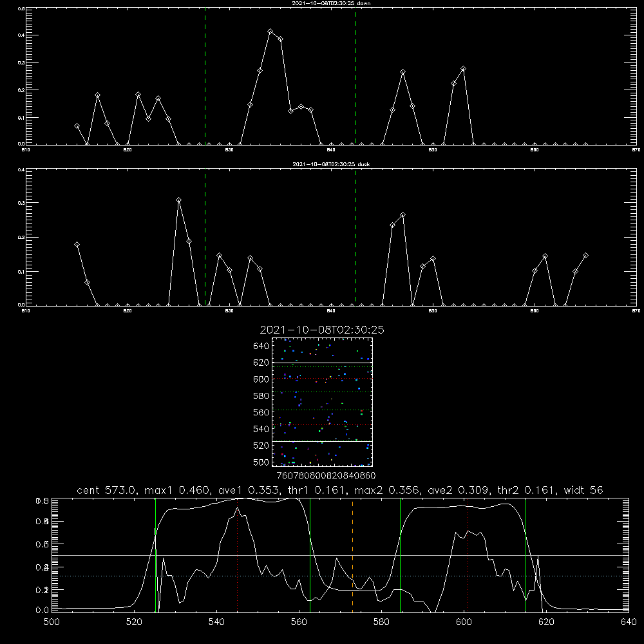This screenshot has width=644, height=644.
Task: Click the dusk plot peak diamond near 847
Action: [x=402, y=215]
